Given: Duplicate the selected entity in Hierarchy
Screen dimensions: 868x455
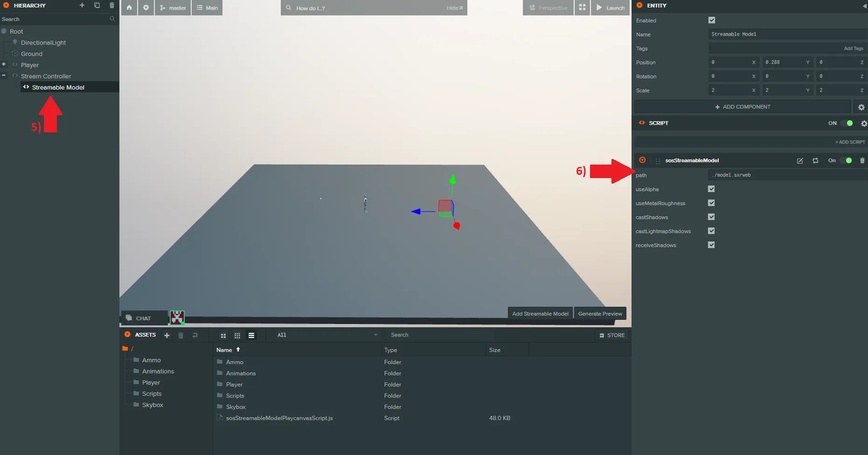Looking at the screenshot, I should tap(97, 6).
